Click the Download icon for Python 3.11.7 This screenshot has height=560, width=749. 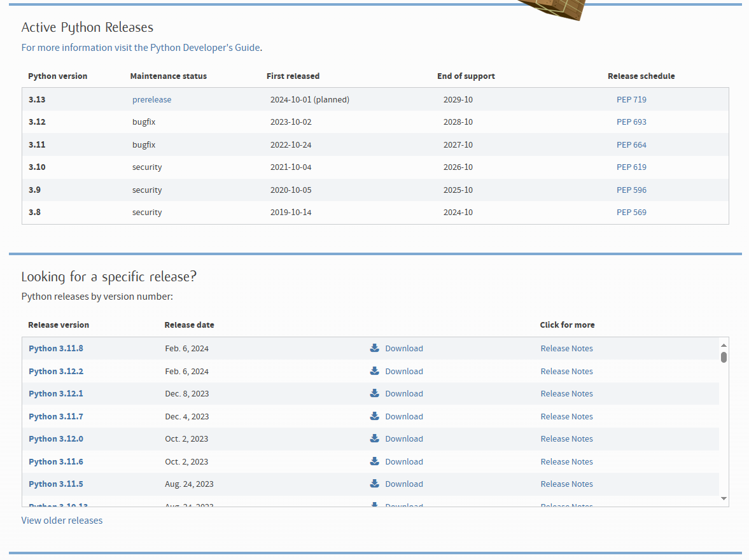[x=374, y=416]
